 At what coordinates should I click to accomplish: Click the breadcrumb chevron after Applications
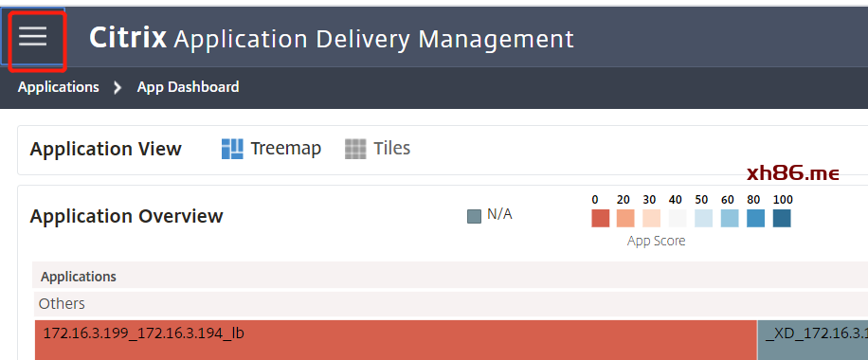[x=118, y=87]
